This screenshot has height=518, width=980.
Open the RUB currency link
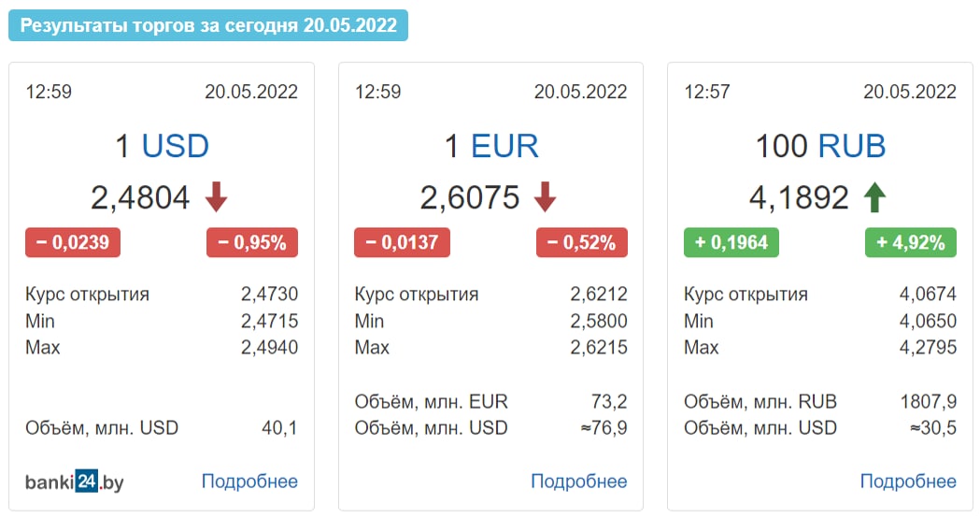click(852, 146)
